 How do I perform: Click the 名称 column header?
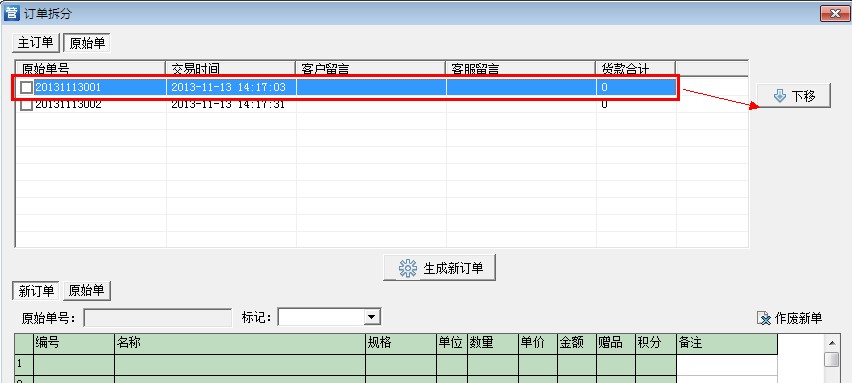240,343
